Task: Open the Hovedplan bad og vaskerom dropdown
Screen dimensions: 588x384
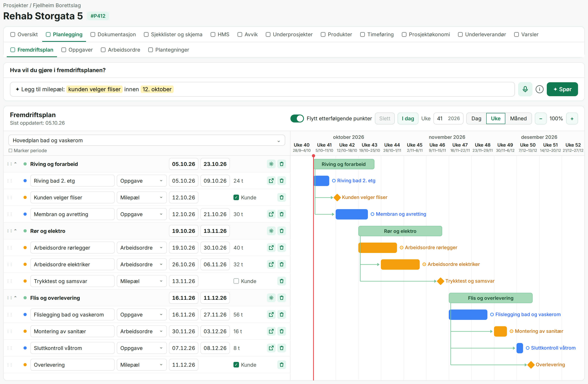Action: [x=147, y=140]
